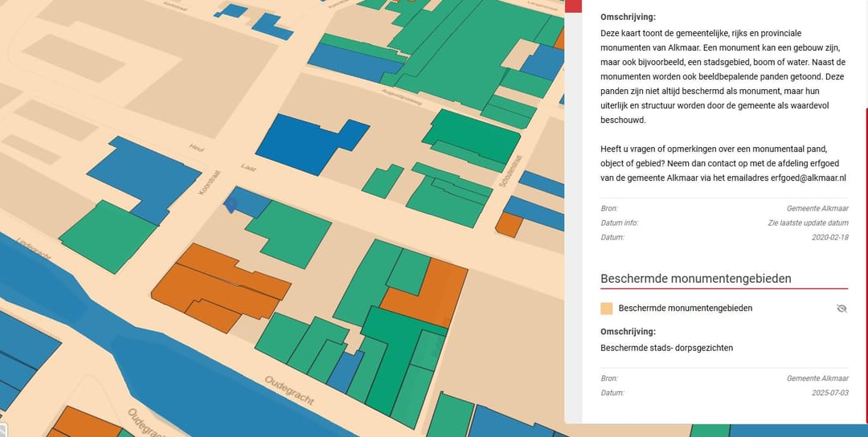
Task: Click the red tab at panel's top-left corner
Action: tap(572, 6)
